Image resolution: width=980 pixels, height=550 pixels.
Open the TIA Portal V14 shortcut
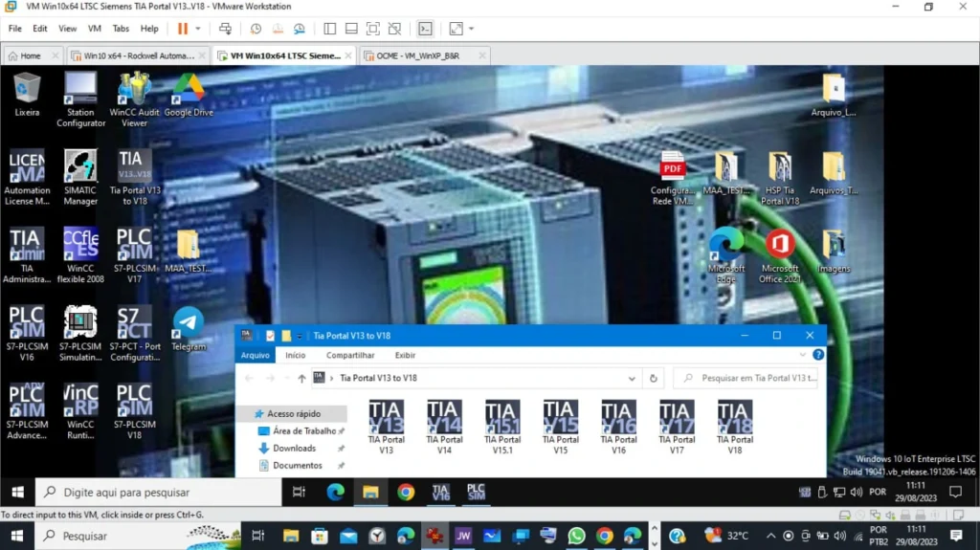click(444, 427)
